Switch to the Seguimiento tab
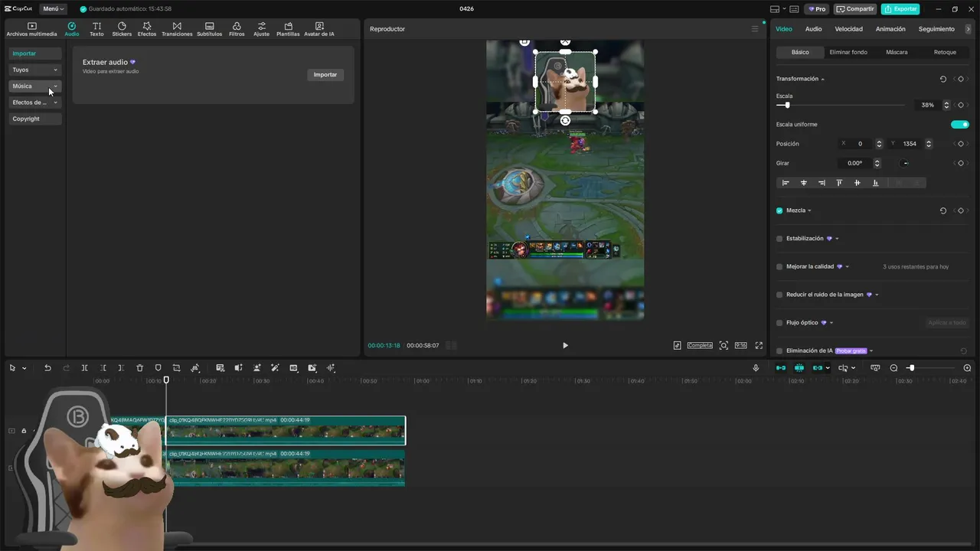Image resolution: width=980 pixels, height=551 pixels. point(936,29)
